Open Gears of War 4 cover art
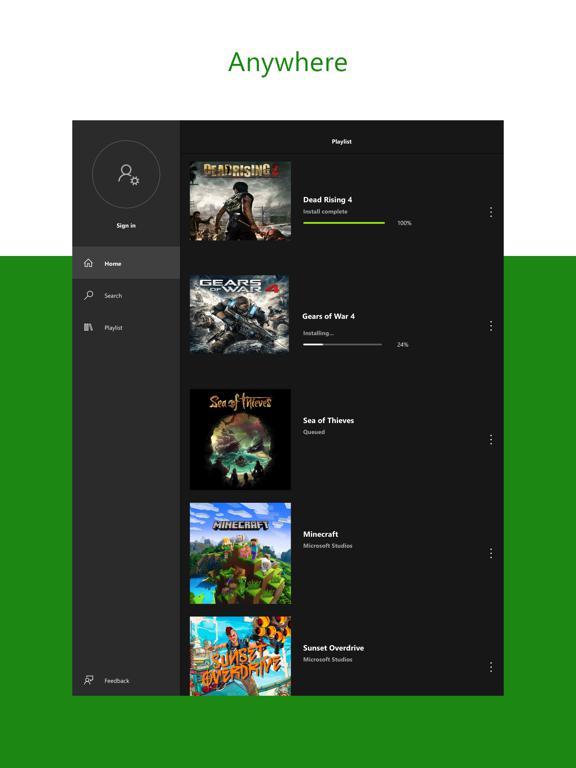The image size is (576, 768). click(240, 314)
